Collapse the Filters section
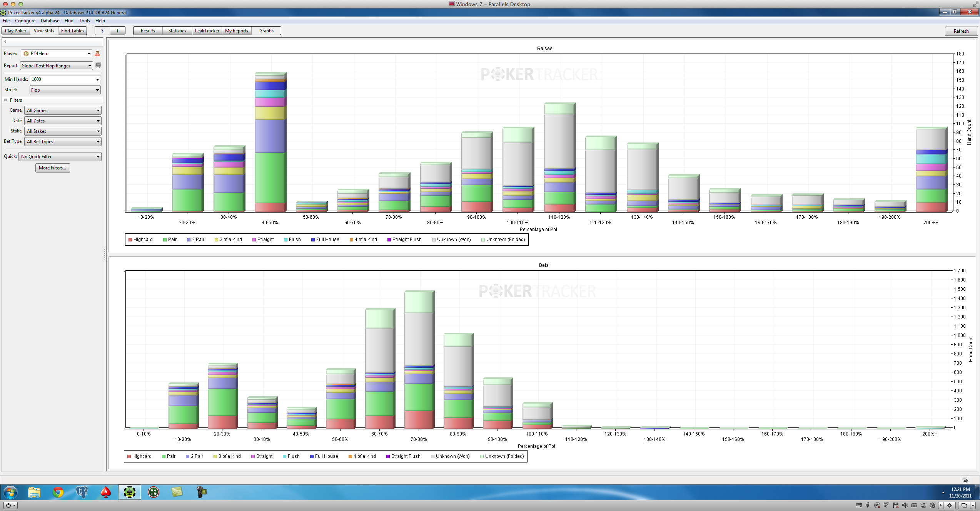The width and height of the screenshot is (980, 511). (6, 100)
